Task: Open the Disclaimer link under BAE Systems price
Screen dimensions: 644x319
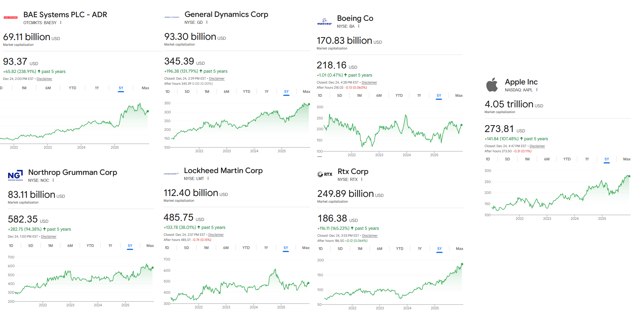Action: pos(44,79)
